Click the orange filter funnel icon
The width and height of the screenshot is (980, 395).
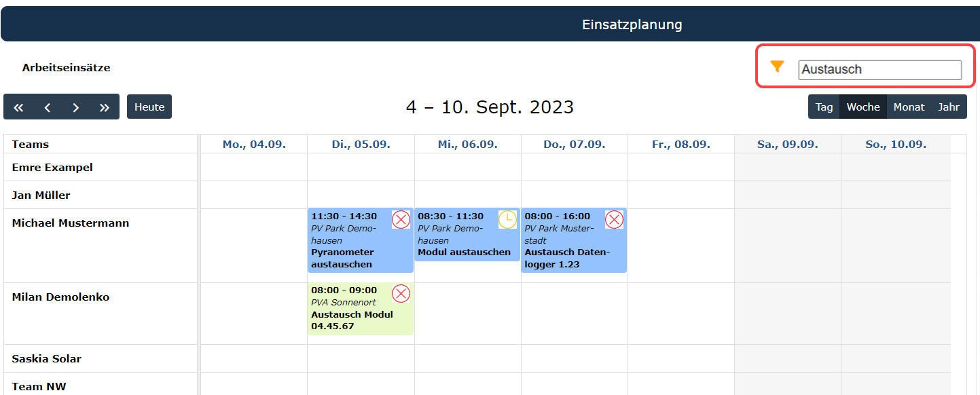pyautogui.click(x=778, y=67)
